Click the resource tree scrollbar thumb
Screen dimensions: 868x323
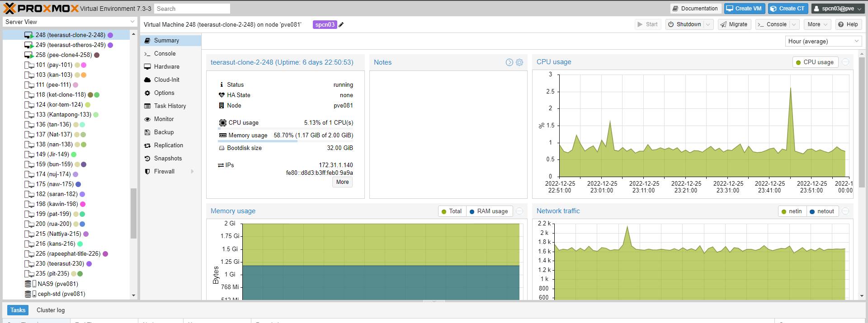click(x=133, y=213)
